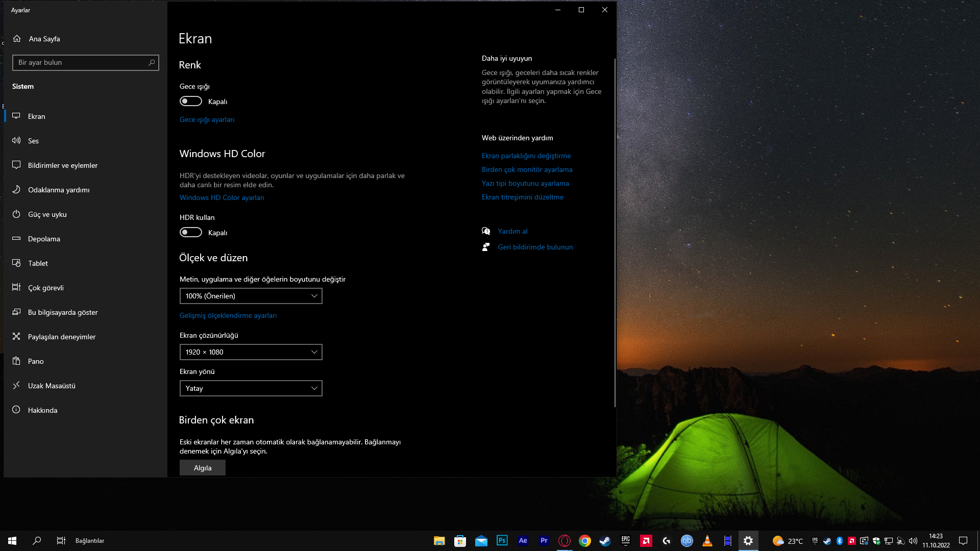This screenshot has height=551, width=980.
Task: Click Yardım al help link
Action: (x=513, y=231)
